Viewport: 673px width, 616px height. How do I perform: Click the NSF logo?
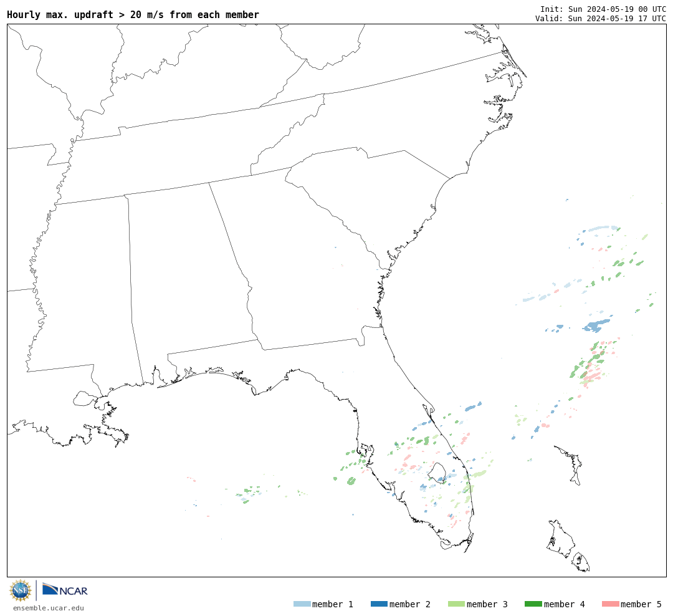[x=20, y=590]
